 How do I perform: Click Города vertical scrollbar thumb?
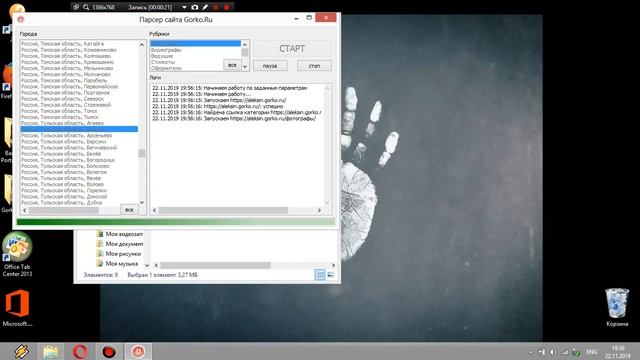tap(142, 153)
